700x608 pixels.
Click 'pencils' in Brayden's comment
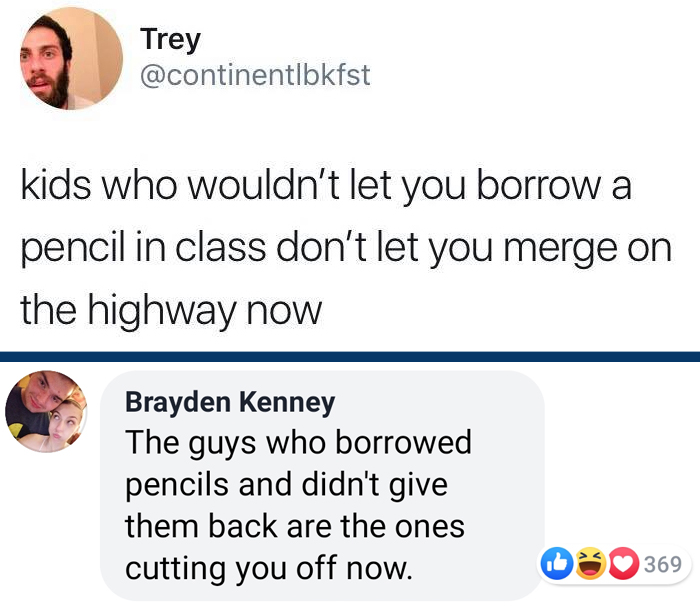(177, 486)
